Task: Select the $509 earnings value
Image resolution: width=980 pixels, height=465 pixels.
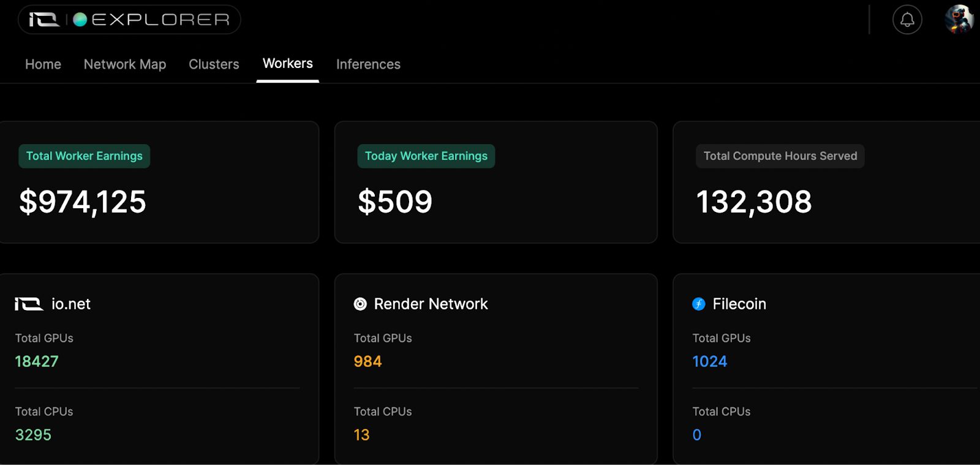Action: tap(395, 202)
